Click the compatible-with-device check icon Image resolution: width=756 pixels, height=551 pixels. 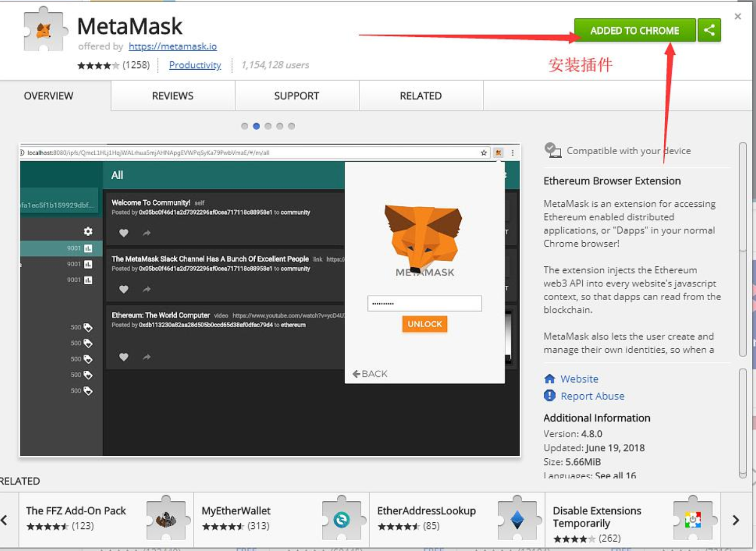[x=553, y=150]
